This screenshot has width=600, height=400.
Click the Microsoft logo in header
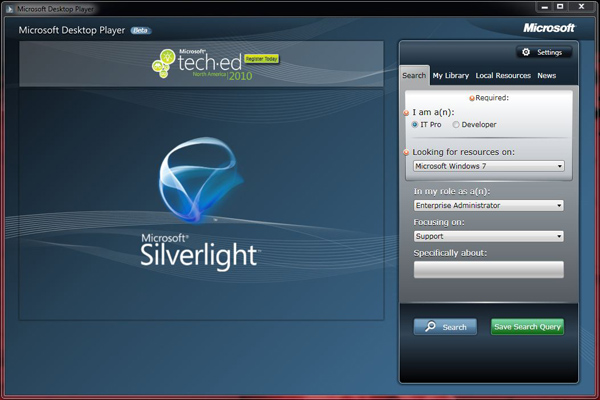[x=549, y=28]
